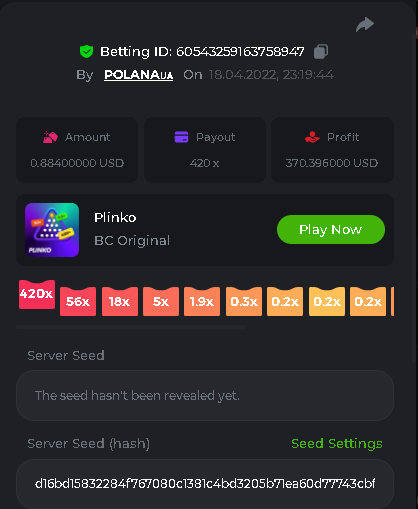Copy the Betting ID with copy icon
Viewport: 418px width, 509px height.
coord(321,52)
